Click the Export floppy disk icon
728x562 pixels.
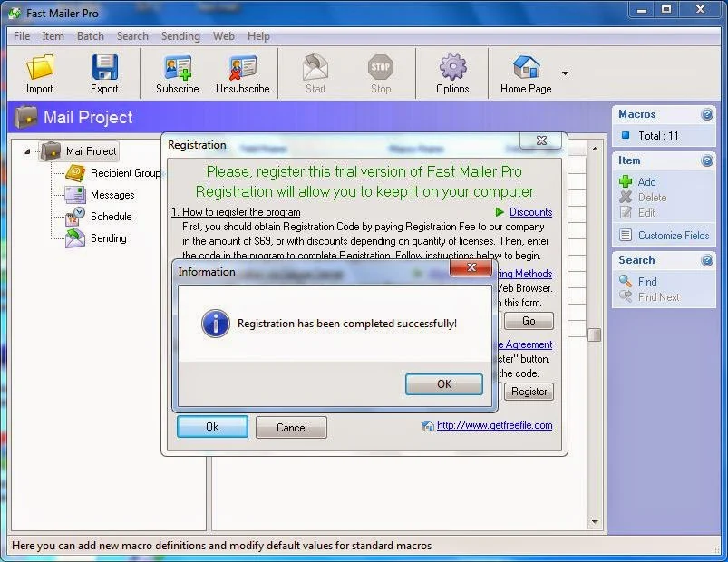tap(104, 67)
